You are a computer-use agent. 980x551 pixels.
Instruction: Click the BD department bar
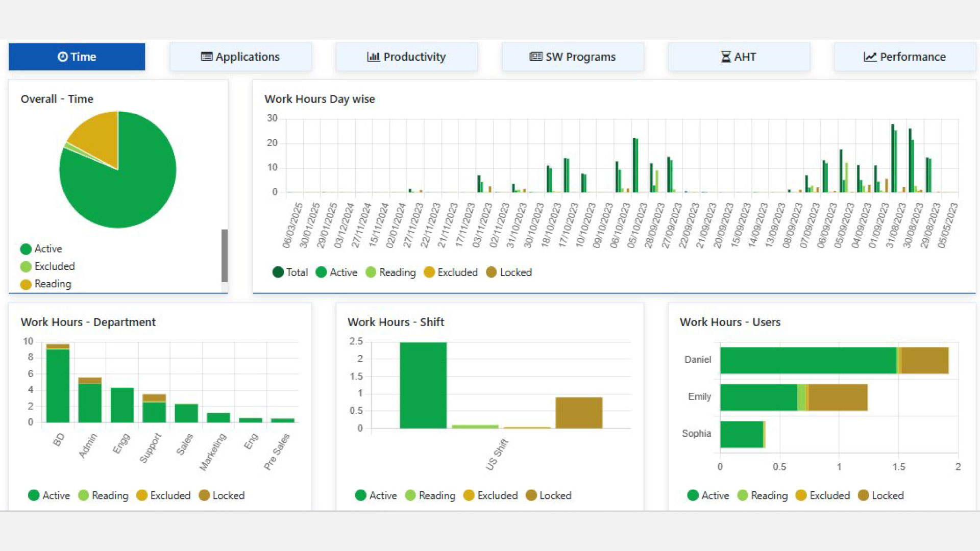(58, 385)
